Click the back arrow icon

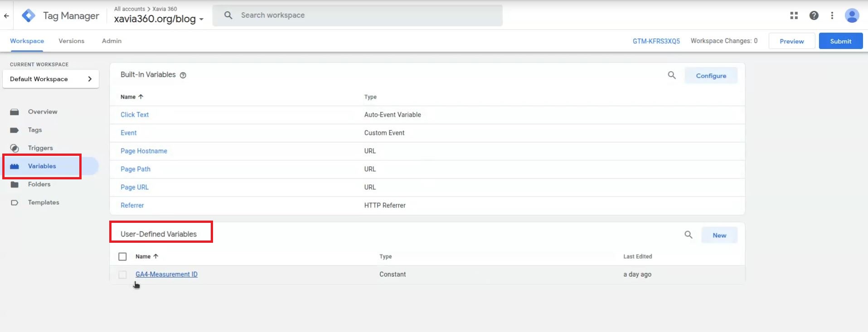pos(6,16)
